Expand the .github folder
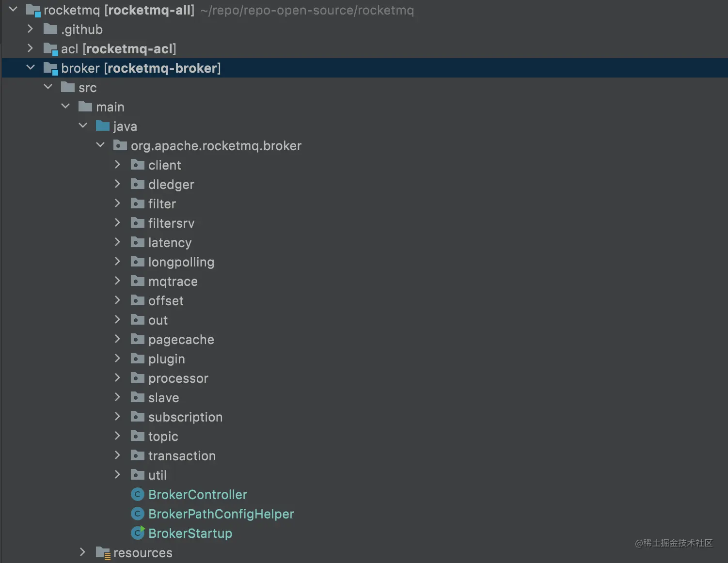The image size is (728, 563). (31, 29)
